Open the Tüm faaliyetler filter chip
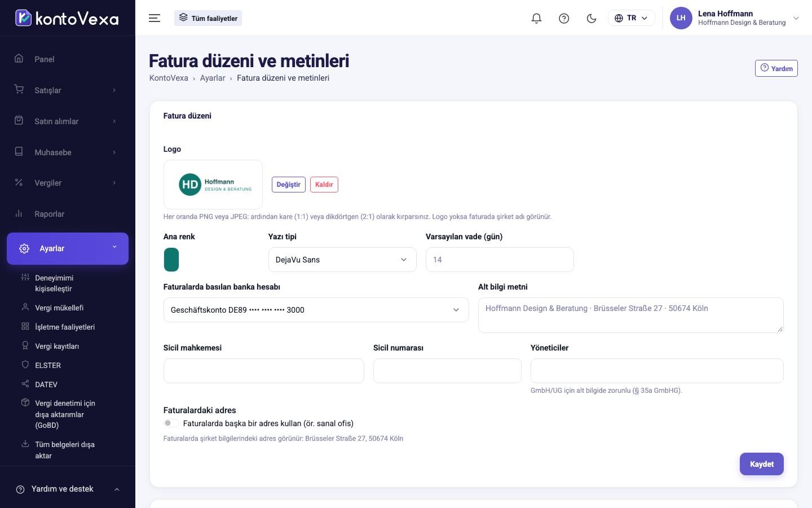 (208, 18)
